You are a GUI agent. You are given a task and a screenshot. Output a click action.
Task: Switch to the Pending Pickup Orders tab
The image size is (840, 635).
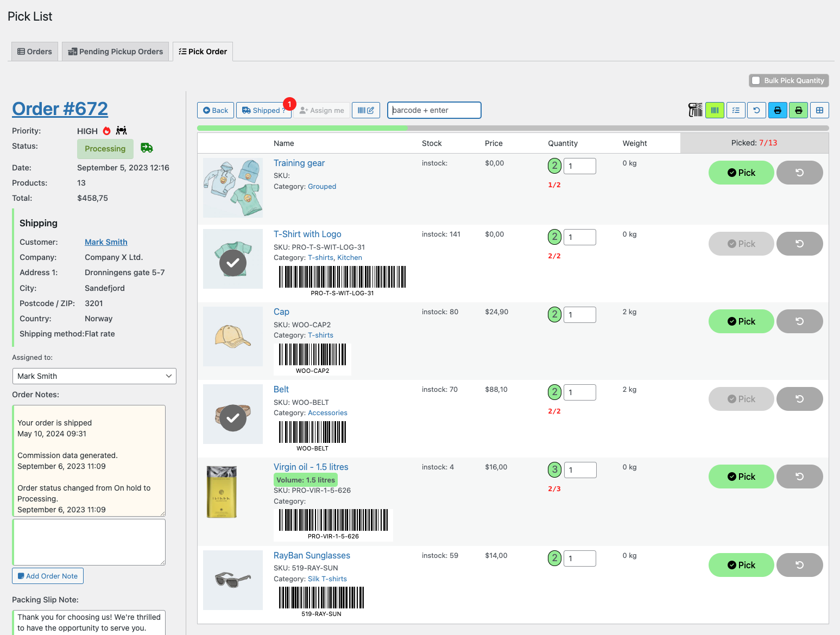click(115, 51)
